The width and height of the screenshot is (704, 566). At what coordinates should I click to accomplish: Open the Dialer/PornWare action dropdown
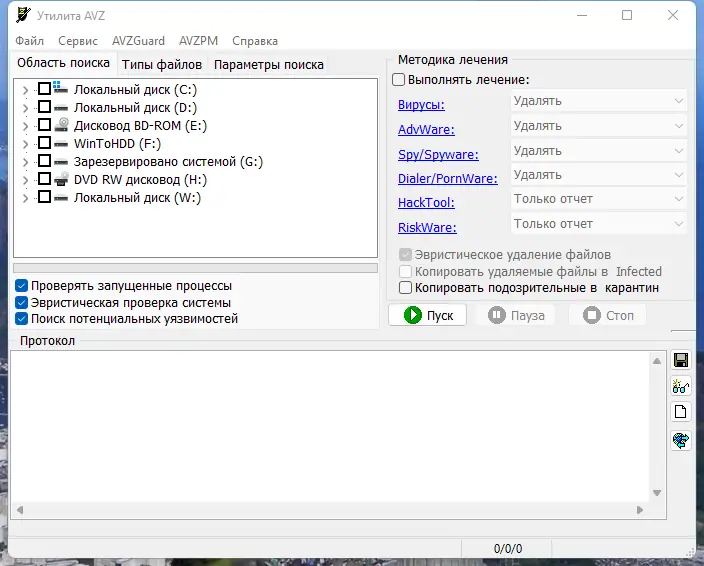coord(598,175)
